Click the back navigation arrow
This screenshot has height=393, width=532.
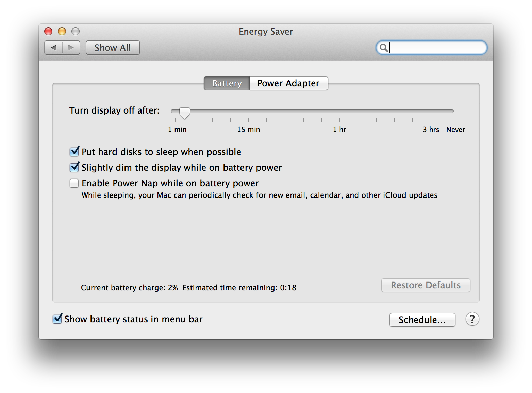[x=54, y=48]
